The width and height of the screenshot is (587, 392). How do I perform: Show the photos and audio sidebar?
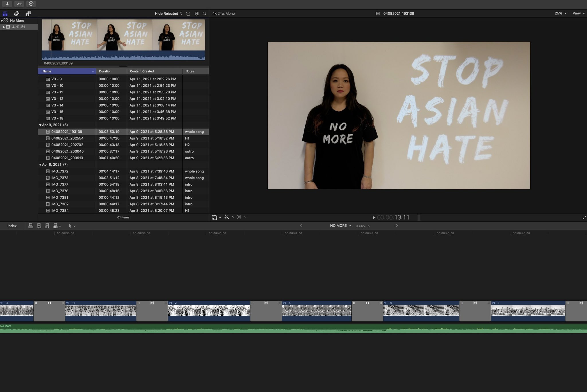point(17,13)
